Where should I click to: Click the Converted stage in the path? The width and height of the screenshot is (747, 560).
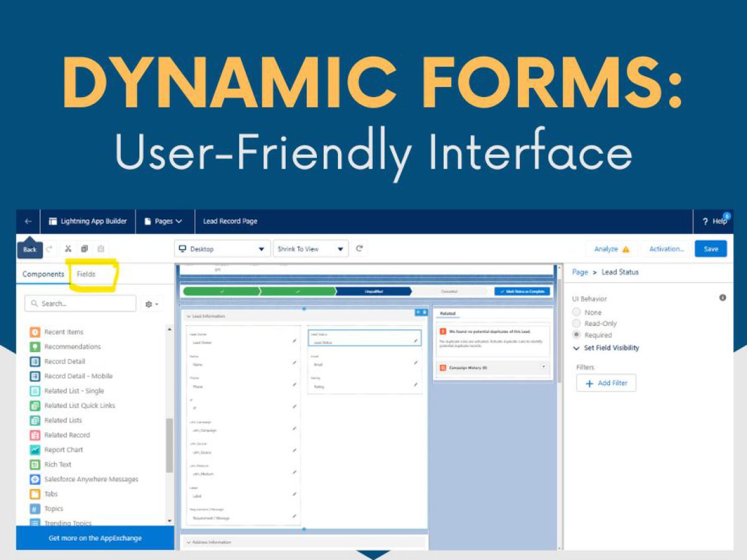pos(449,291)
